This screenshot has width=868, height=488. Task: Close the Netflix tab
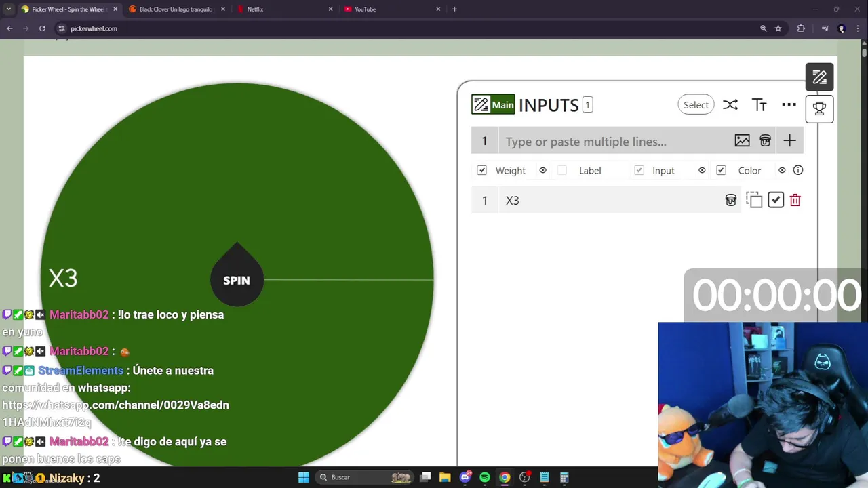coord(331,9)
